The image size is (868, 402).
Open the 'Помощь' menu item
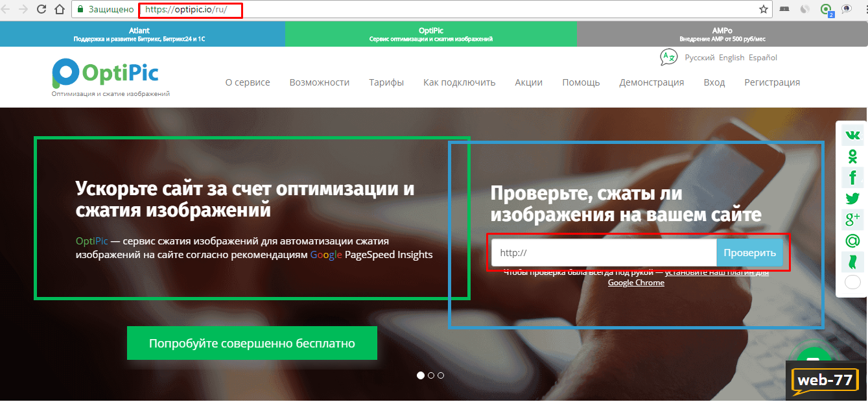tap(581, 82)
